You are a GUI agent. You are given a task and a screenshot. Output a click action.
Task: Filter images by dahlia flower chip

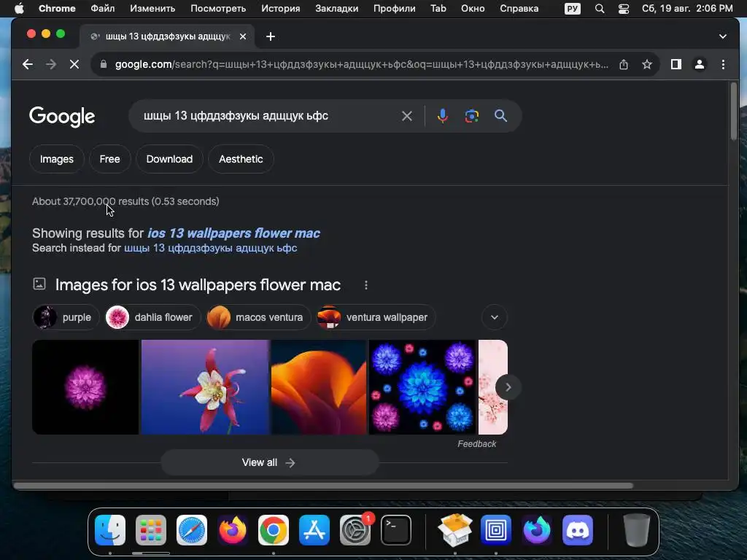click(152, 317)
